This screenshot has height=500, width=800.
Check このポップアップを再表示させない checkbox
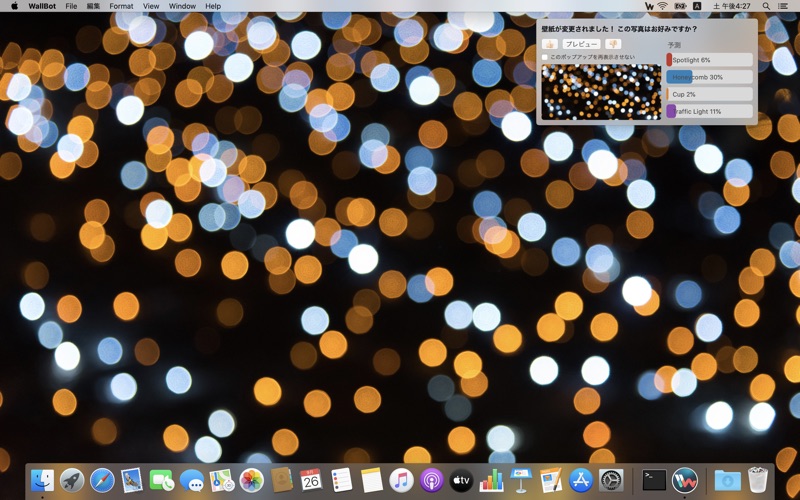coord(545,57)
